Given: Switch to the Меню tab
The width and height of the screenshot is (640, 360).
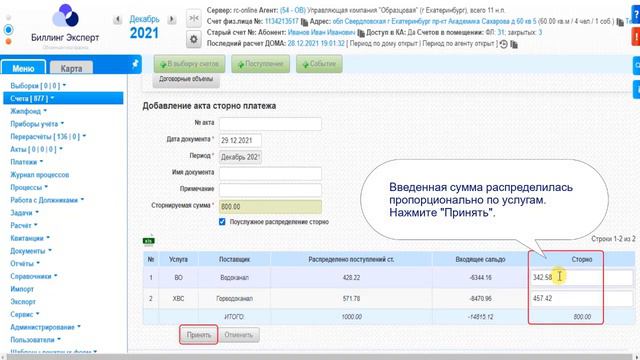Looking at the screenshot, I should (x=23, y=68).
